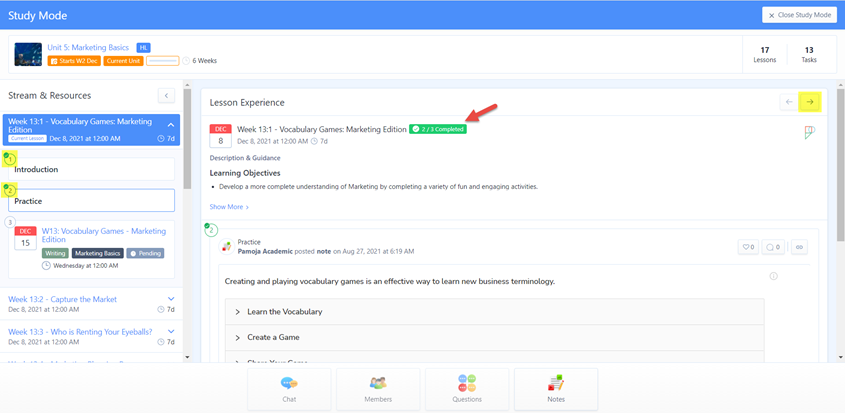Close Study Mode with the top button
The width and height of the screenshot is (845, 413).
pyautogui.click(x=799, y=15)
